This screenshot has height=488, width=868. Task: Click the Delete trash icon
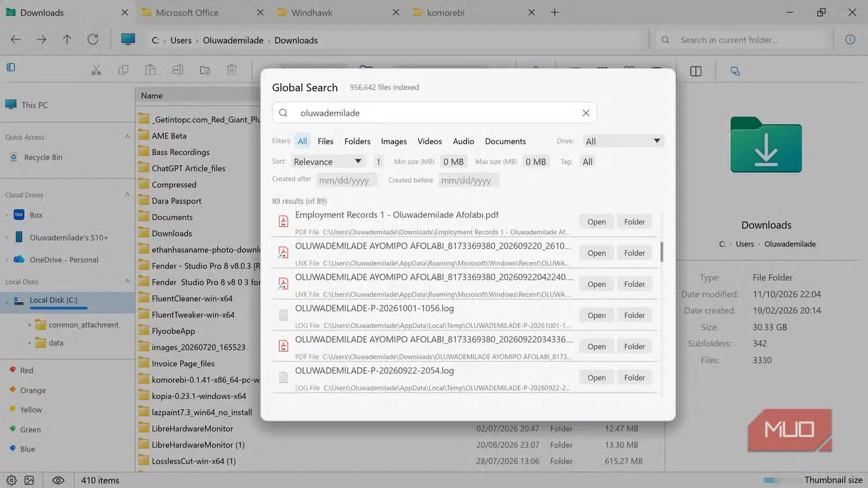pos(232,70)
